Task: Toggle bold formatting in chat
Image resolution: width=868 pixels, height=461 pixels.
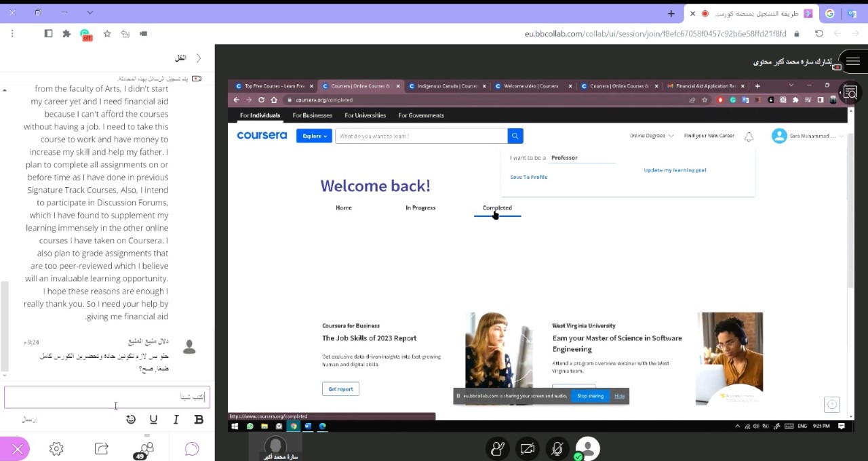Action: tap(199, 420)
